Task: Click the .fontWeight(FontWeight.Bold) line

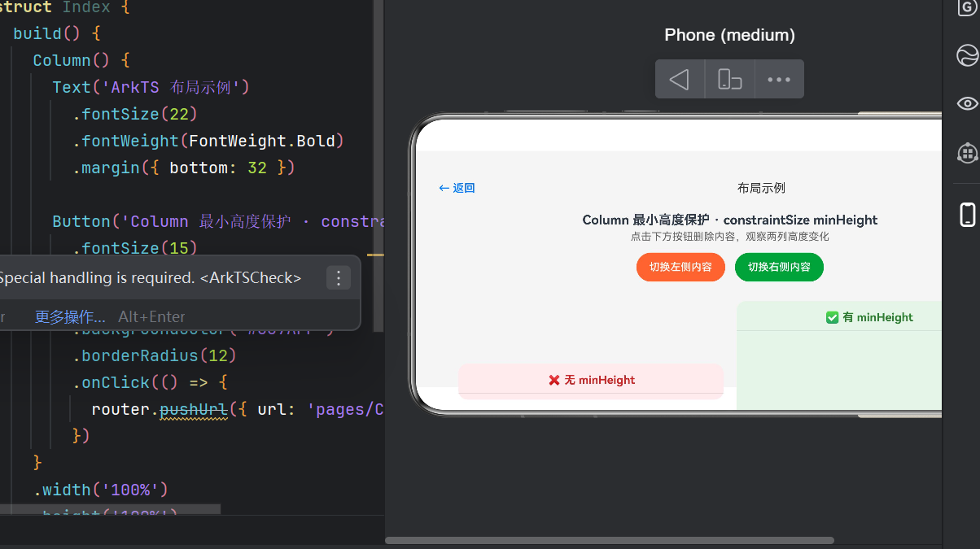Action: 209,141
